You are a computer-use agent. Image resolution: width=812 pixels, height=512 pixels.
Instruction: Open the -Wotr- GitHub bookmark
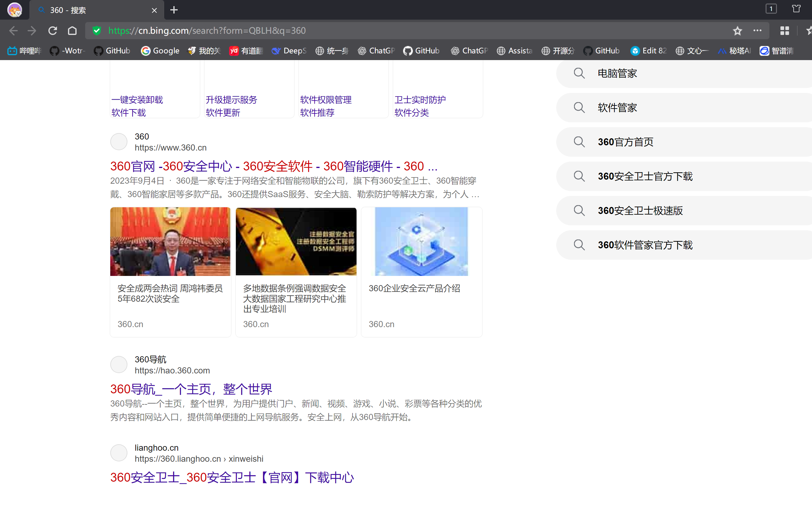(67, 51)
